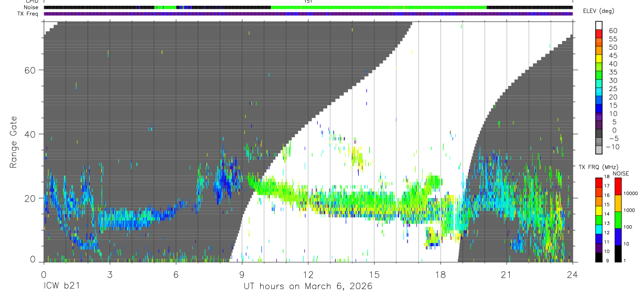The width and height of the screenshot is (644, 297).
Task: Click the 'TX Freq' row label at top left
Action: click(28, 14)
